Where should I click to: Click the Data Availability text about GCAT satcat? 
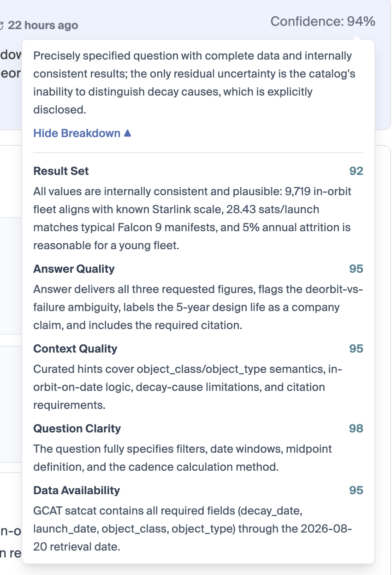pos(193,529)
